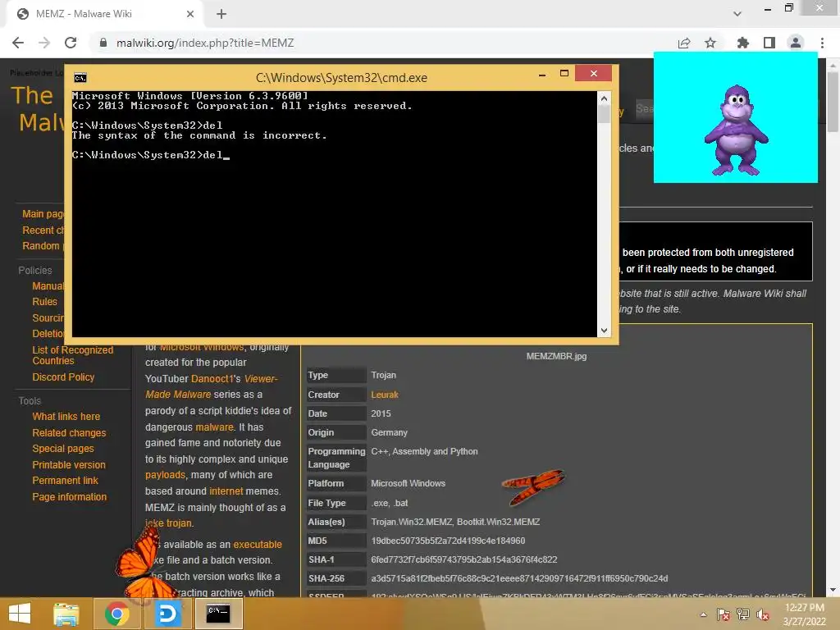This screenshot has height=630, width=840.
Task: Click the Trojan.Win32.MEMZ alias value
Action: [412, 522]
